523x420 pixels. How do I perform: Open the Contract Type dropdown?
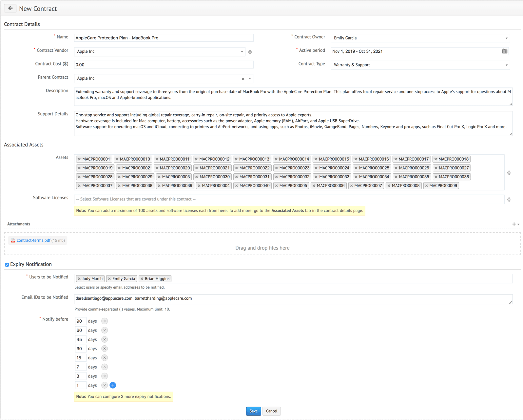point(506,65)
